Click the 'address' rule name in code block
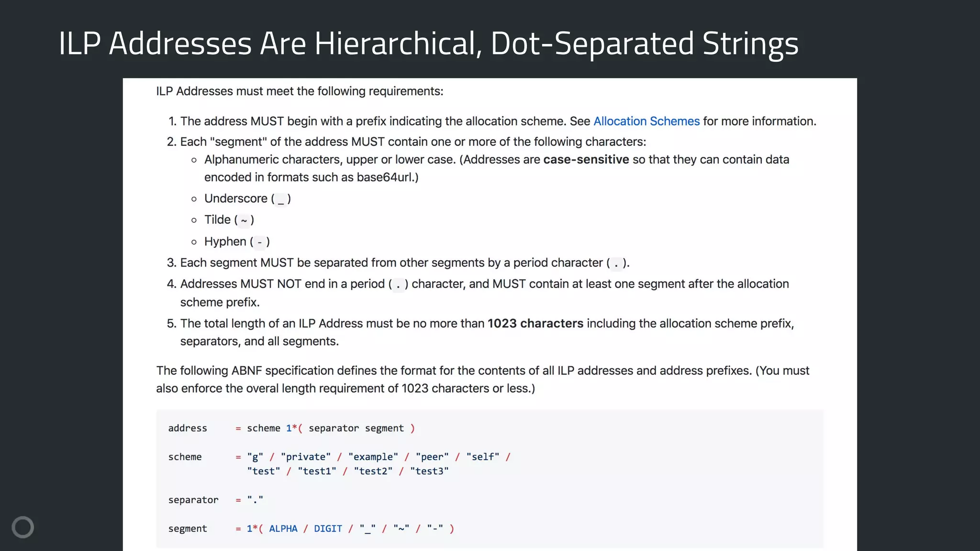Screen dimensions: 980x551 pos(188,429)
